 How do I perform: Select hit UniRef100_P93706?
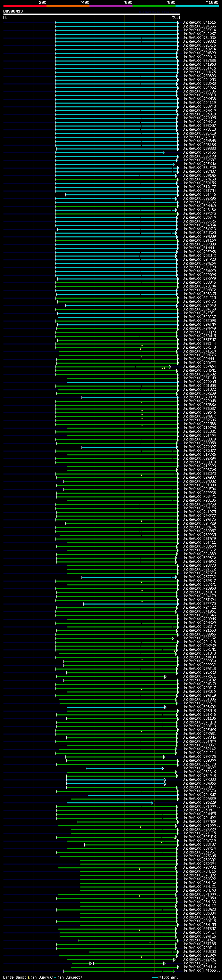pos(199,470)
